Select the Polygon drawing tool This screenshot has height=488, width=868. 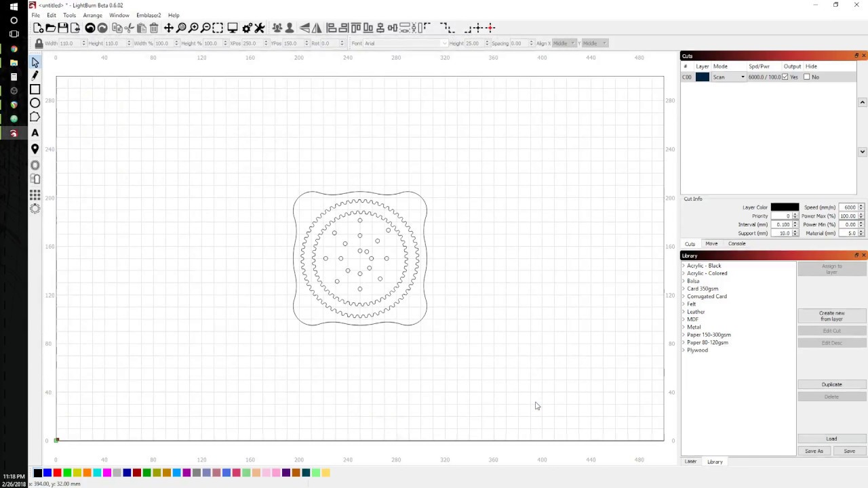[x=35, y=117]
